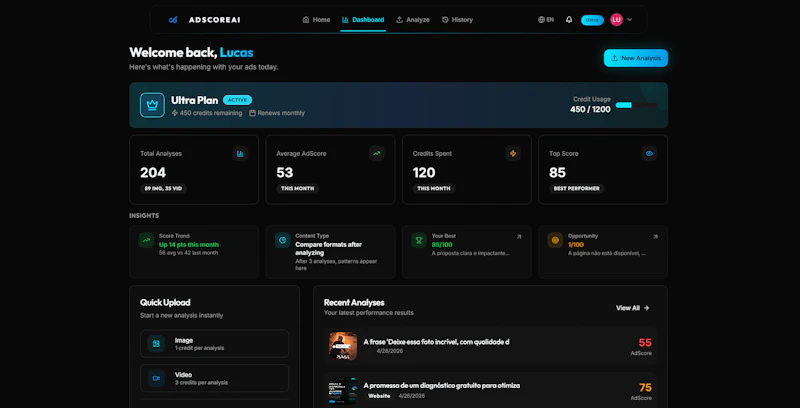Open analysis 'A frase Deixe essa foto incrível'
800x408 pixels.
[x=436, y=342]
